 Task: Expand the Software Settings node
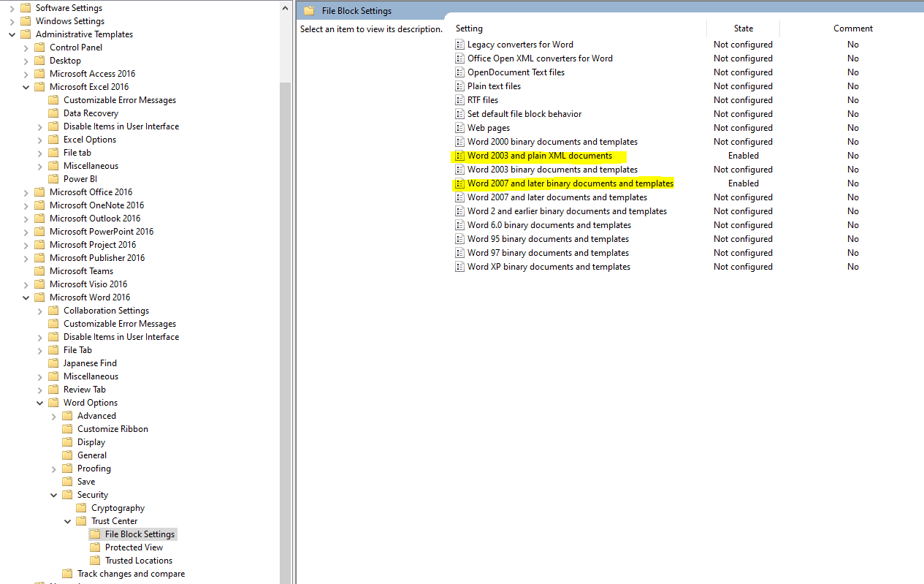coord(12,8)
